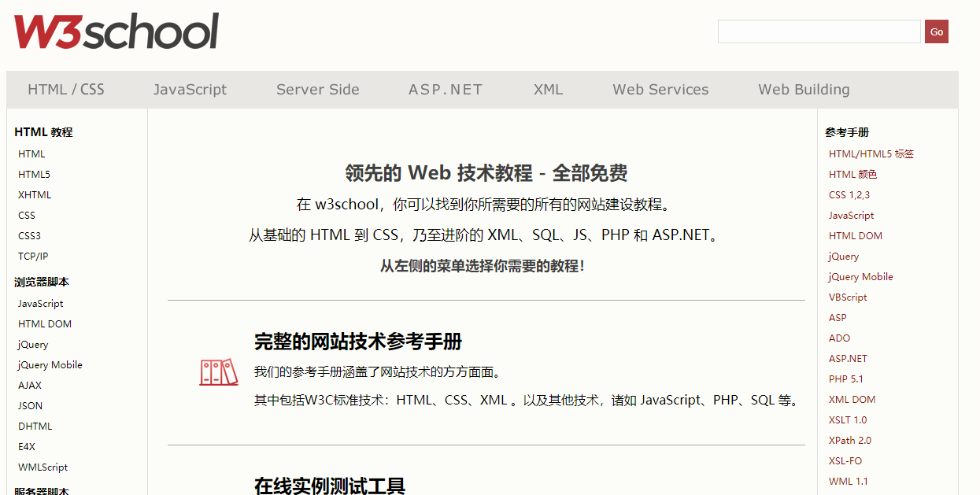The height and width of the screenshot is (495, 980).
Task: Open the Web Building section
Action: [803, 89]
